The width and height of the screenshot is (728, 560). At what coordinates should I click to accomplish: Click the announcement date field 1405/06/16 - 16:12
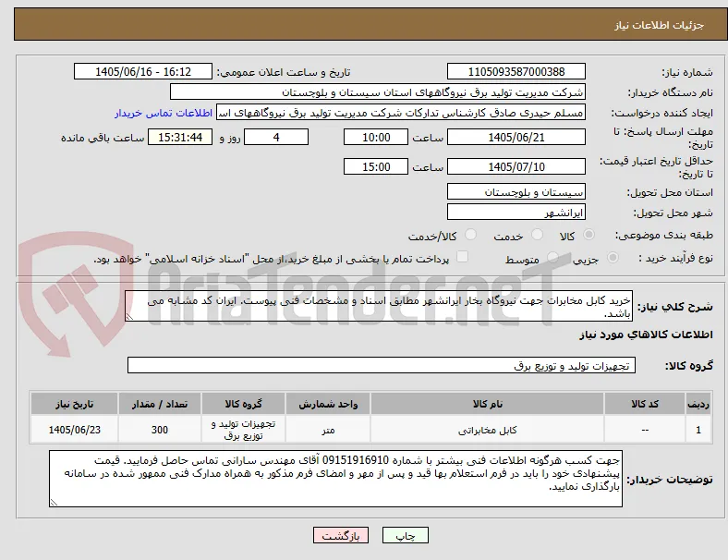pos(143,72)
